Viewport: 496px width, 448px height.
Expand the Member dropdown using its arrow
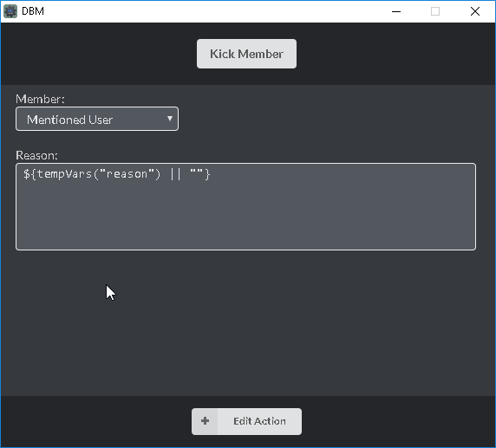point(170,119)
